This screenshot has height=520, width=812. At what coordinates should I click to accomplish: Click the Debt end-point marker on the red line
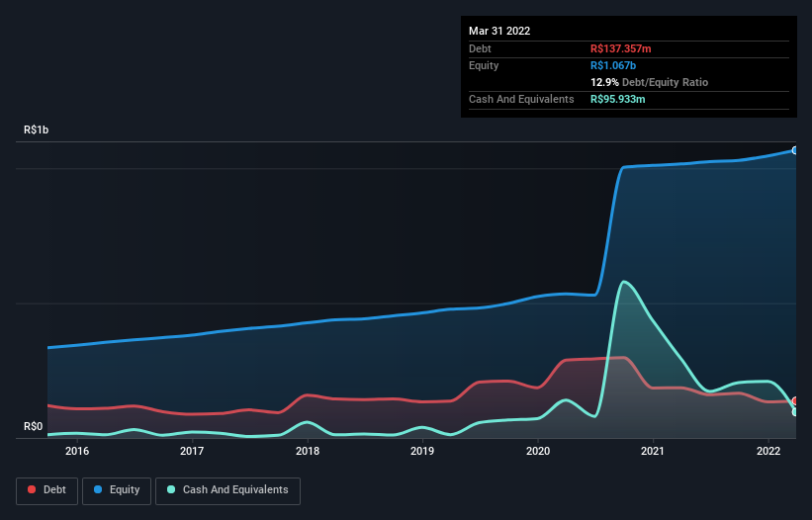click(x=795, y=401)
